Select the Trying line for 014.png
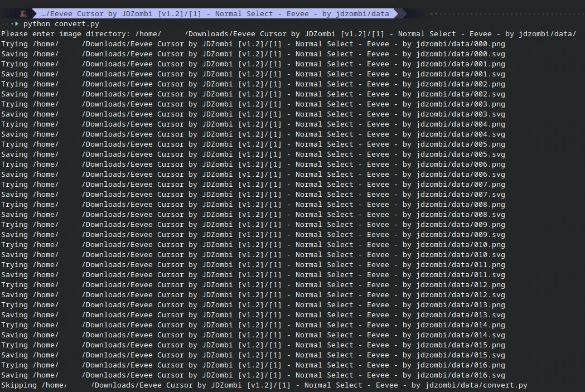Screen dimensions: 585x392 [253, 326]
